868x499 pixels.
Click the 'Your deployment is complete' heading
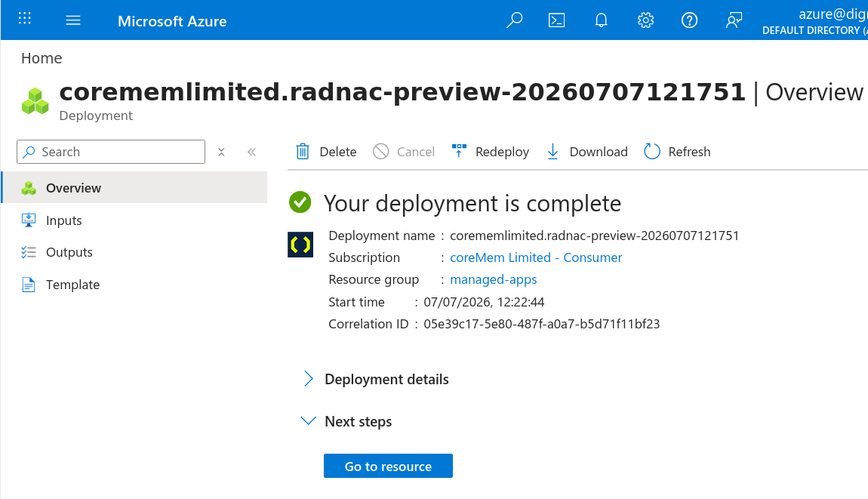pos(472,203)
